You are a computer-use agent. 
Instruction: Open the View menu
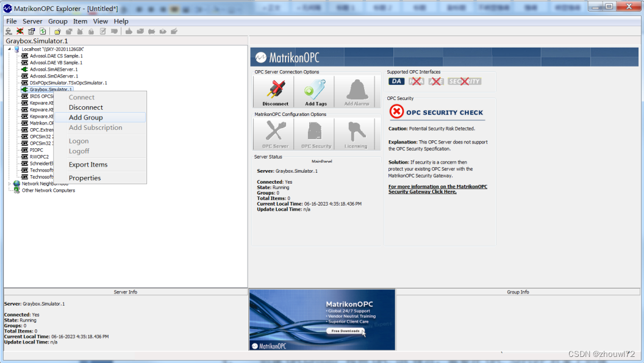coord(100,21)
